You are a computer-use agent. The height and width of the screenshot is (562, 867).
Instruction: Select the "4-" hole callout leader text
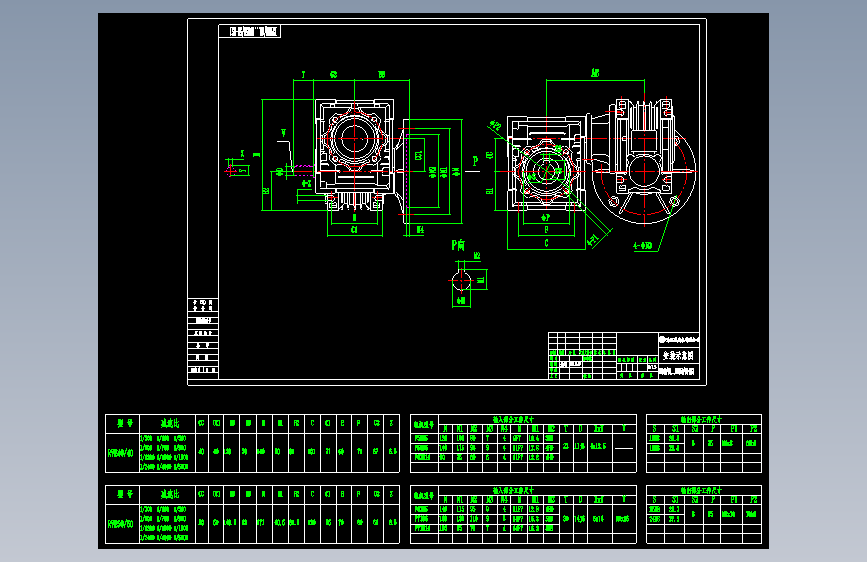(643, 245)
